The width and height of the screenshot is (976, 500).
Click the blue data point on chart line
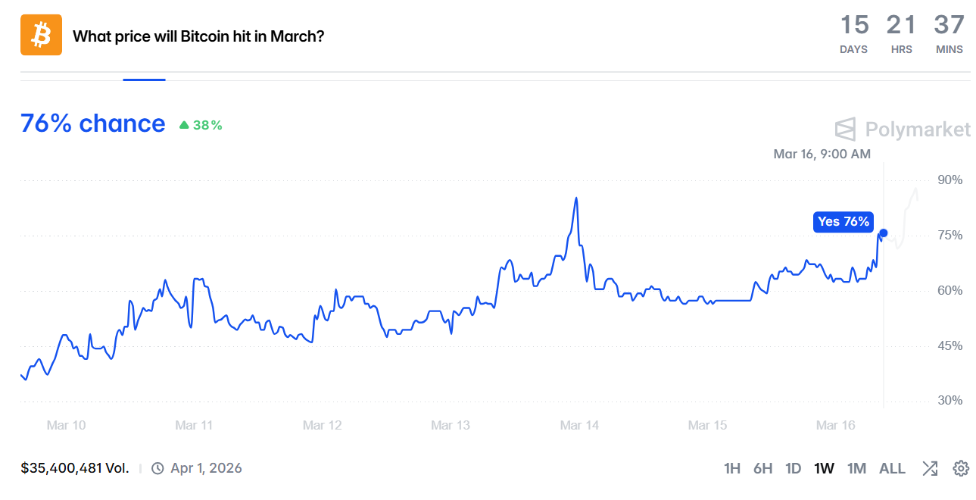(x=882, y=233)
